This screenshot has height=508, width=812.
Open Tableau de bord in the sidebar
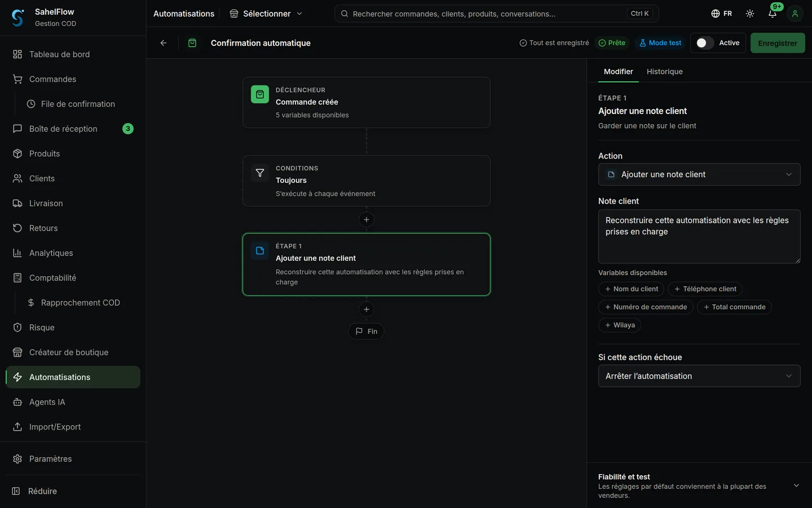pos(73,54)
